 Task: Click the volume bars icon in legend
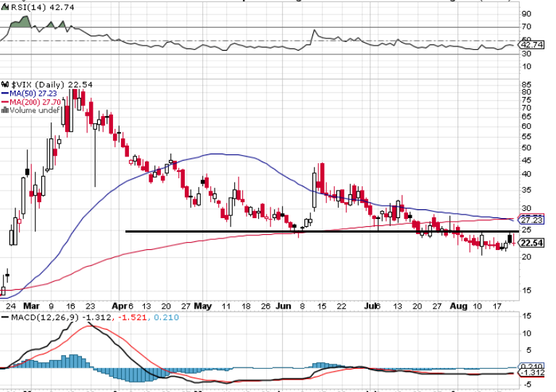pyautogui.click(x=4, y=111)
